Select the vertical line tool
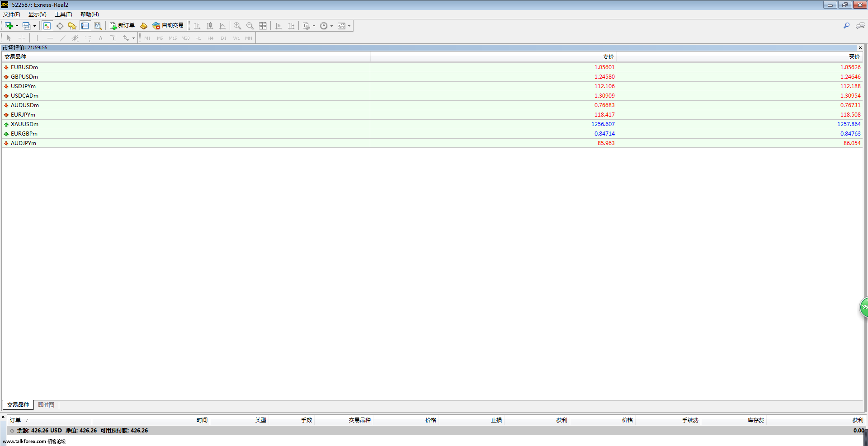Screen dimensions: 868x446 click(38, 38)
